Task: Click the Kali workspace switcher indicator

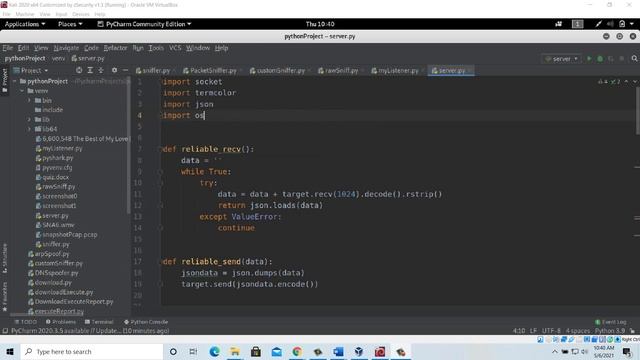Action: pos(578,24)
